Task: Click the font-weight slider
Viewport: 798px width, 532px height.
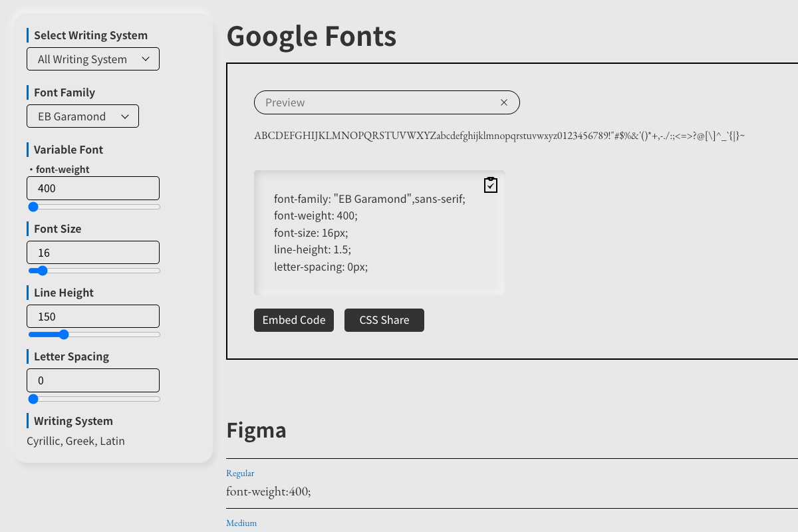Action: 94,207
